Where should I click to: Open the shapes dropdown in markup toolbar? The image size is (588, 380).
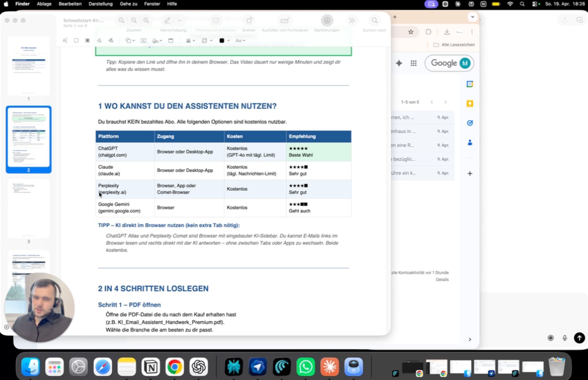point(130,41)
